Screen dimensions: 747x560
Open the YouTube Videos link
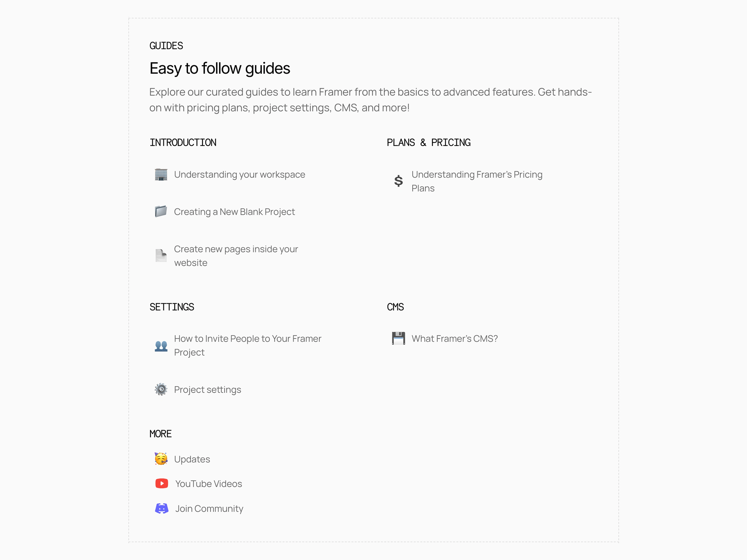[209, 484]
